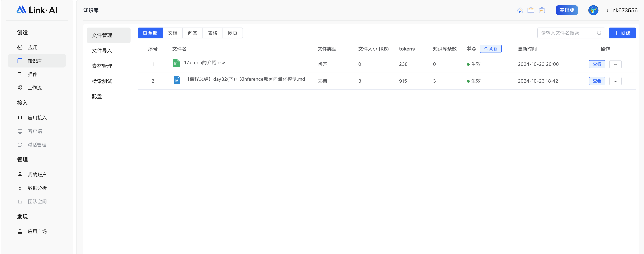The width and height of the screenshot is (644, 254).
Task: Click the 文件名 column header
Action: point(179,49)
